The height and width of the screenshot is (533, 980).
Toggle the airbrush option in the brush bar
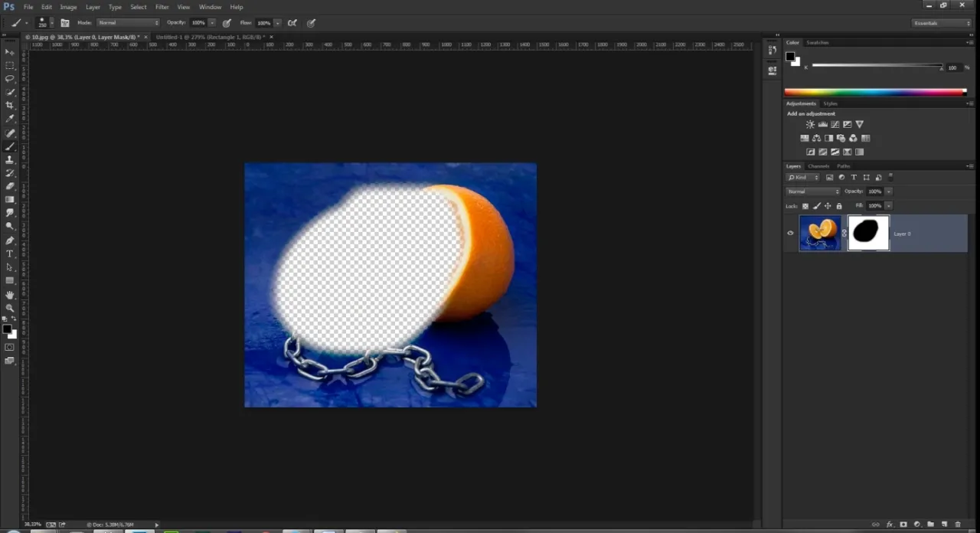click(292, 23)
